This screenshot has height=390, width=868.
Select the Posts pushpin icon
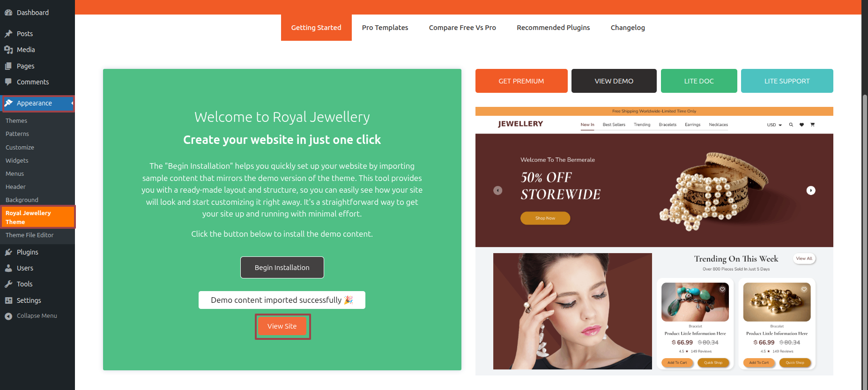(x=8, y=34)
